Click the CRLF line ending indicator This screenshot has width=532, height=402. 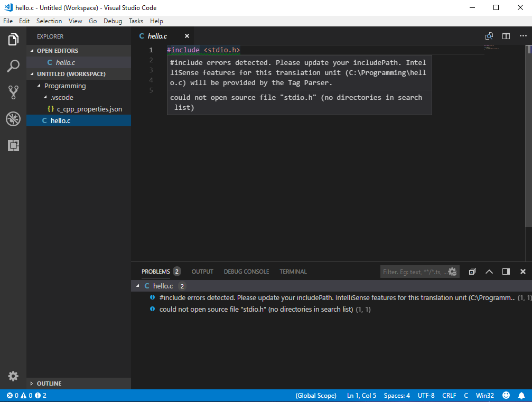(449, 395)
